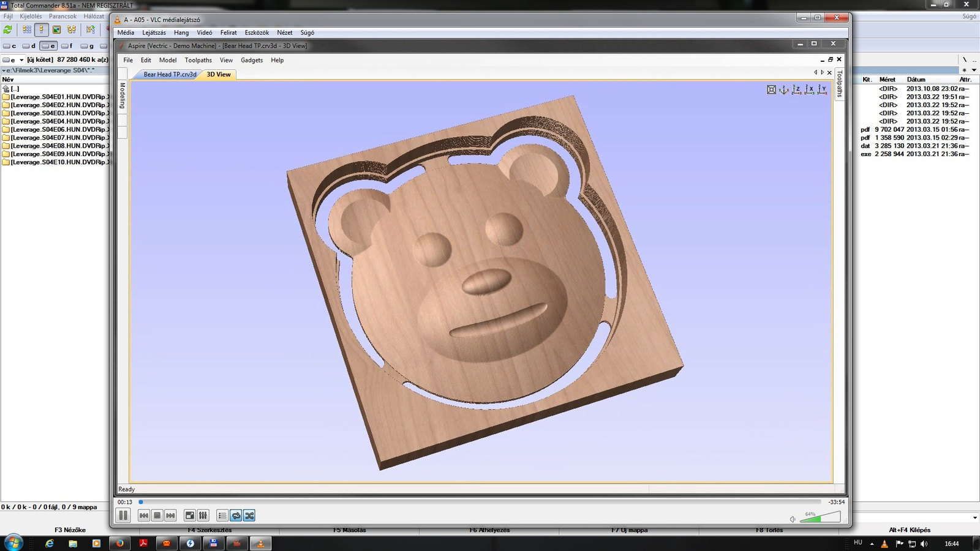Click Total Commander folder sync icon

(x=91, y=29)
